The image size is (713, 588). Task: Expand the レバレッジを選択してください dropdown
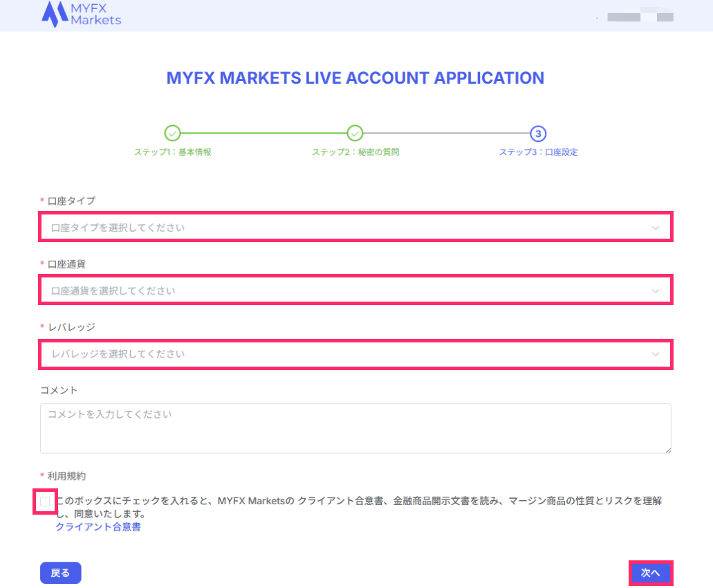346,354
